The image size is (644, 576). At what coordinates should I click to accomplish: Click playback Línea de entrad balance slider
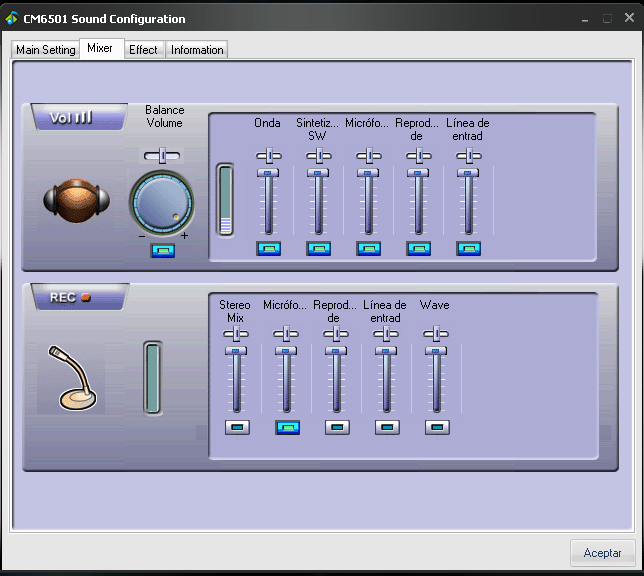(x=469, y=156)
